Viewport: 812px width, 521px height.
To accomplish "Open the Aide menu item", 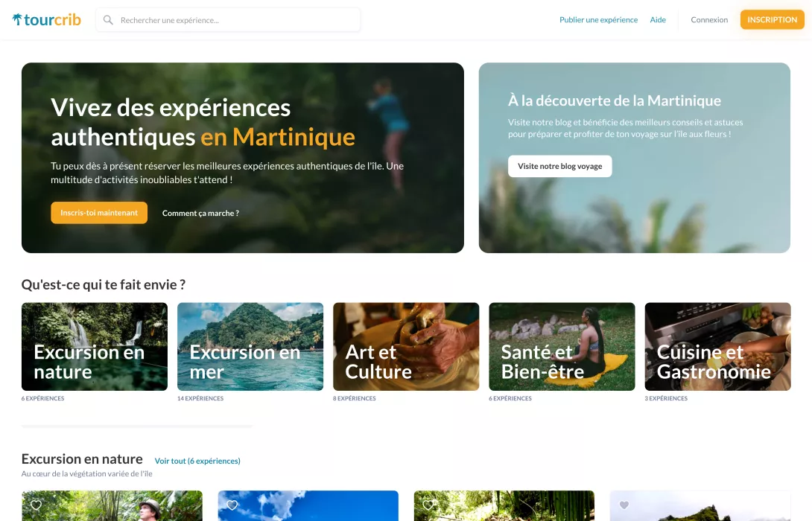I will point(658,19).
